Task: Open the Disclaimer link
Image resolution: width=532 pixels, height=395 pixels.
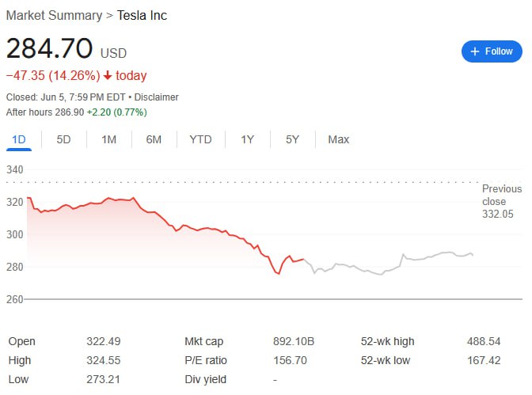Action: pyautogui.click(x=156, y=97)
